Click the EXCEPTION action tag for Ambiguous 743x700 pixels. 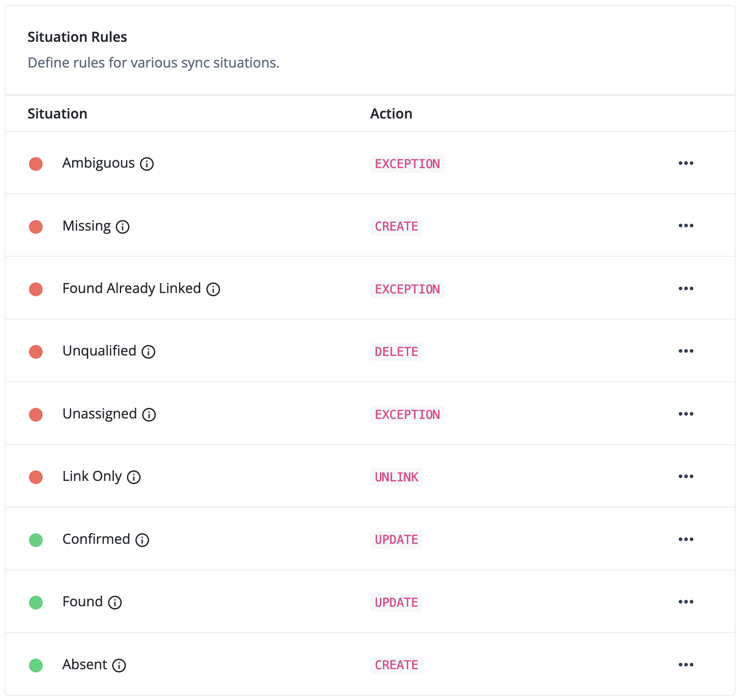click(407, 164)
